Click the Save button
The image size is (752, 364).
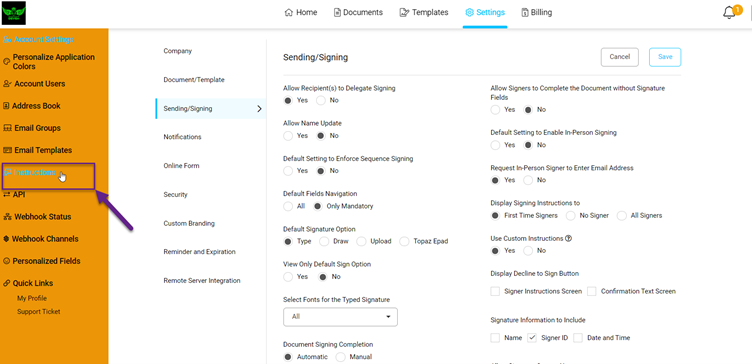[665, 57]
